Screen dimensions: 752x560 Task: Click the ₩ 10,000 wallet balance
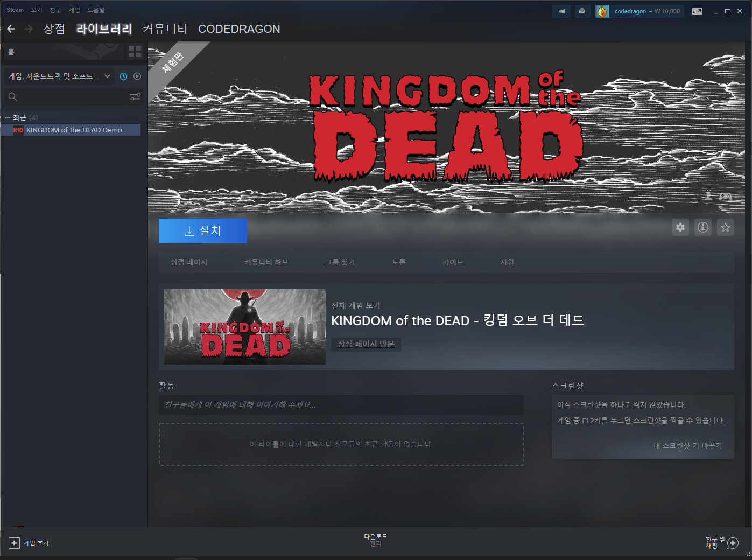(x=667, y=11)
